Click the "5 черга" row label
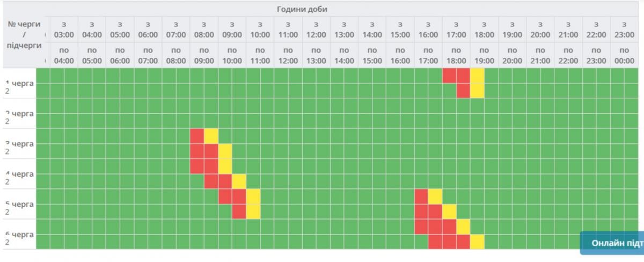The height and width of the screenshot is (262, 644). click(19, 204)
